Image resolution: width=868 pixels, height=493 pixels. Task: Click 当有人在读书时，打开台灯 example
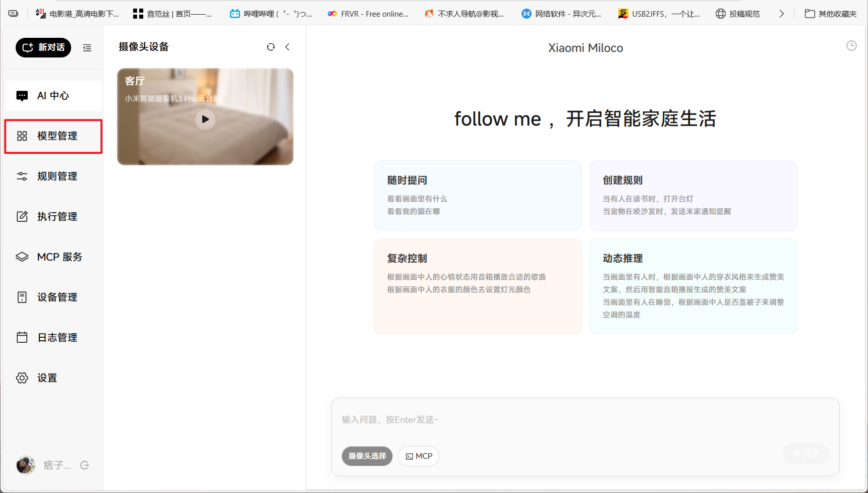pos(648,199)
